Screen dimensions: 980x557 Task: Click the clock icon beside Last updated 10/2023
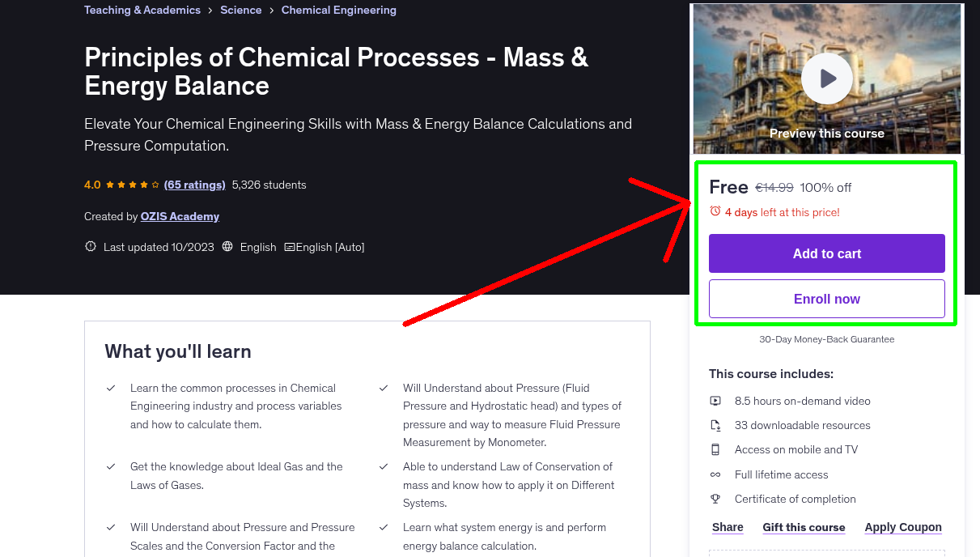tap(90, 246)
